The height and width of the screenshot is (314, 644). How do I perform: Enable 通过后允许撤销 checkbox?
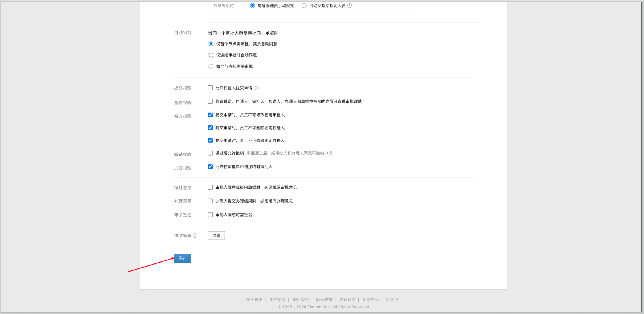(210, 153)
